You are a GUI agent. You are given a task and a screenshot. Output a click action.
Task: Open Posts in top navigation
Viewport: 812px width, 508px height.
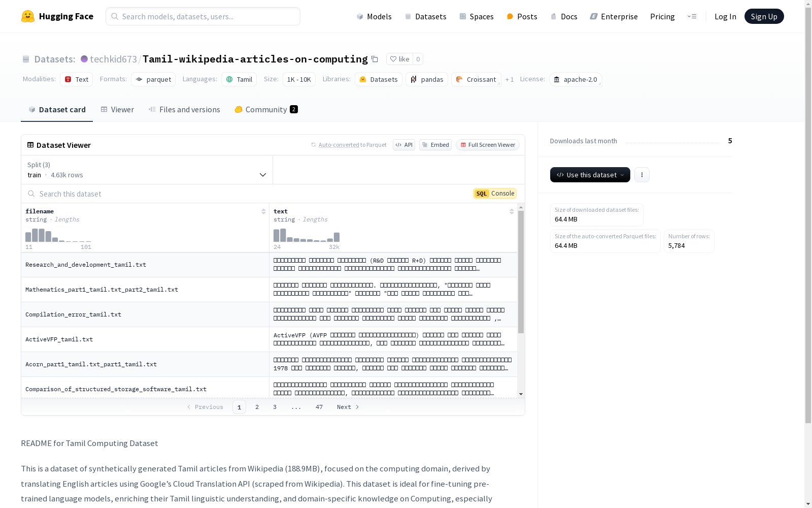(x=522, y=16)
